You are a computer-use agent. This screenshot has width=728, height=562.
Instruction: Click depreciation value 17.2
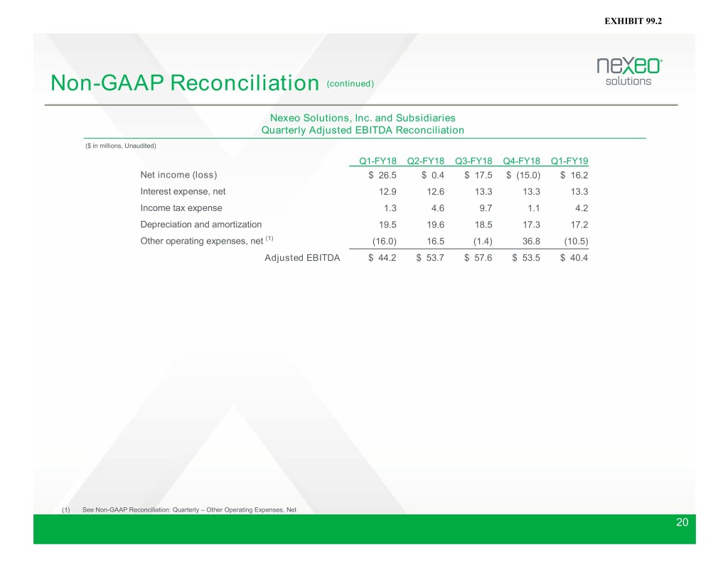579,225
